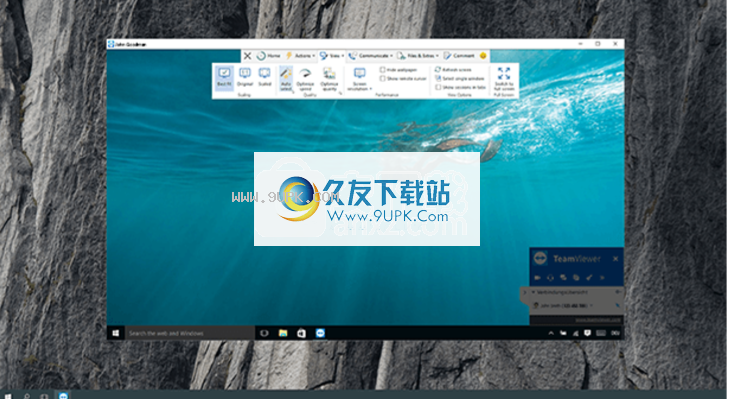The width and height of the screenshot is (735, 399).
Task: Choose Optimize speed gauge icon
Action: coord(305,74)
